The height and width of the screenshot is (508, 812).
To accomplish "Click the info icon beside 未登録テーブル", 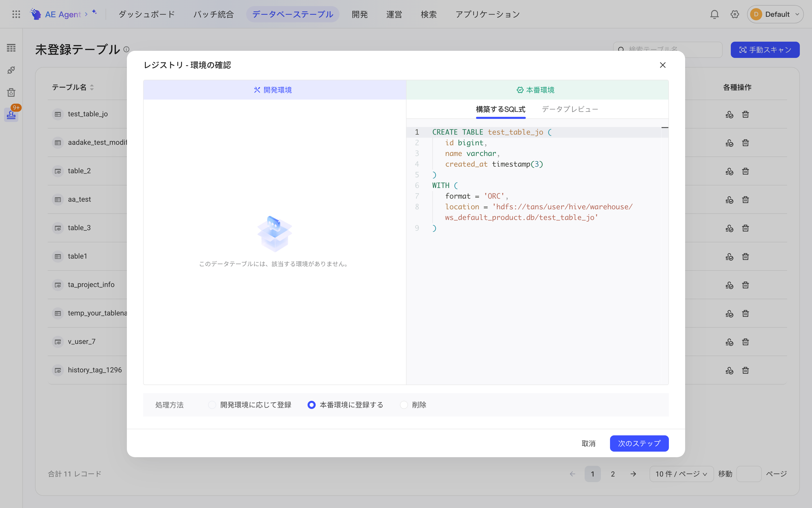I will pyautogui.click(x=126, y=49).
